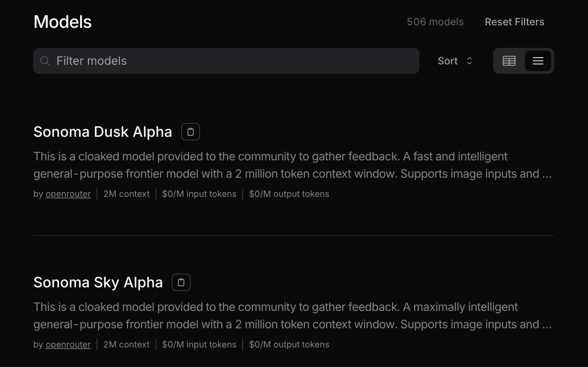This screenshot has width=588, height=367.
Task: Click the magnifier icon in the filter bar
Action: (45, 61)
